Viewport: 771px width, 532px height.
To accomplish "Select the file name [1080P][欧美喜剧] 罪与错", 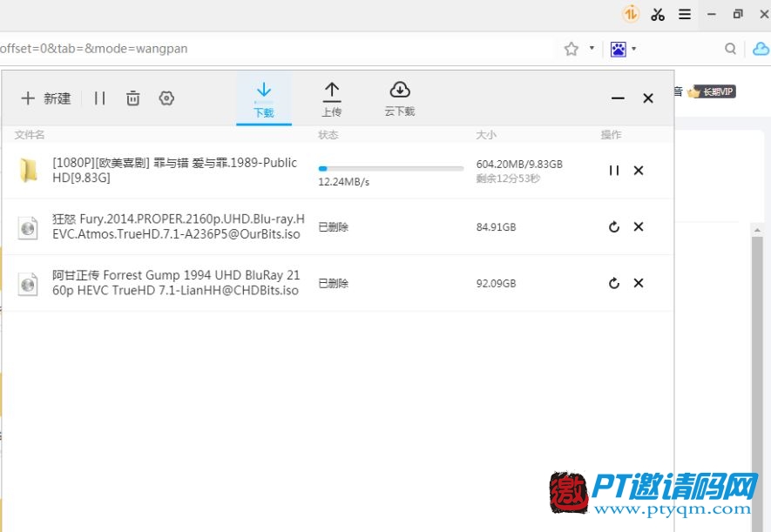I will pos(174,170).
